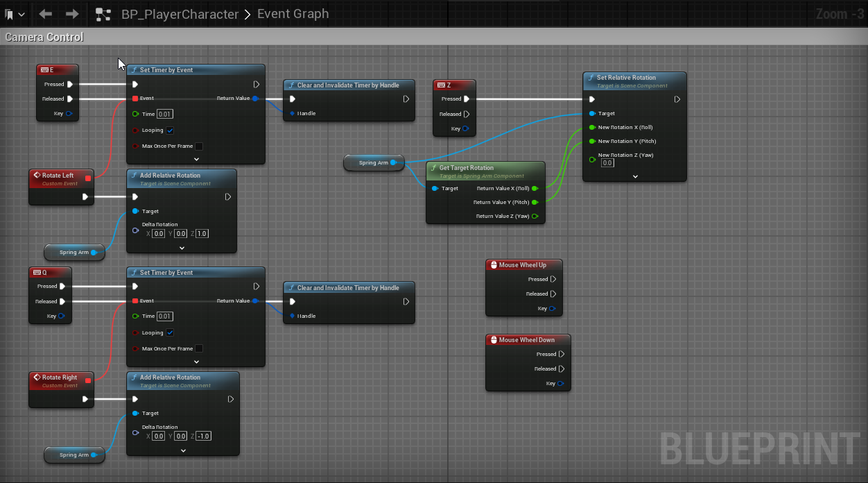Select the Spring Arm variable below Rotate Left
The image size is (868, 483).
click(74, 253)
